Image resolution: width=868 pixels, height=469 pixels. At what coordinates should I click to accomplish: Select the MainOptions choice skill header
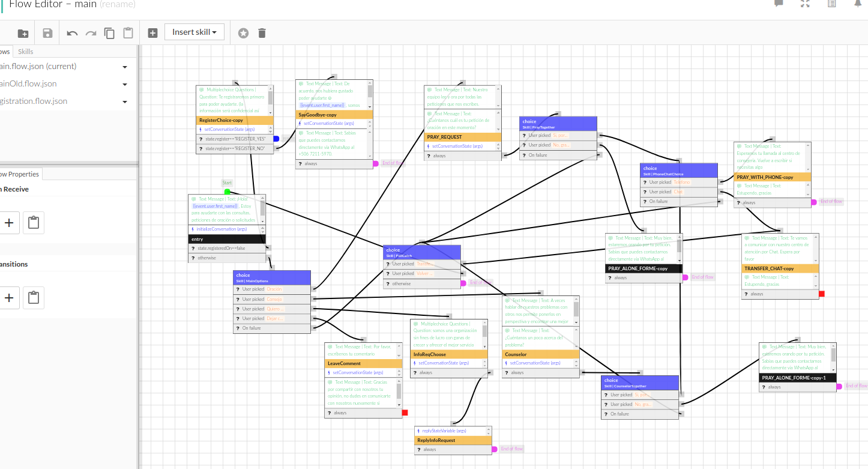coord(272,277)
